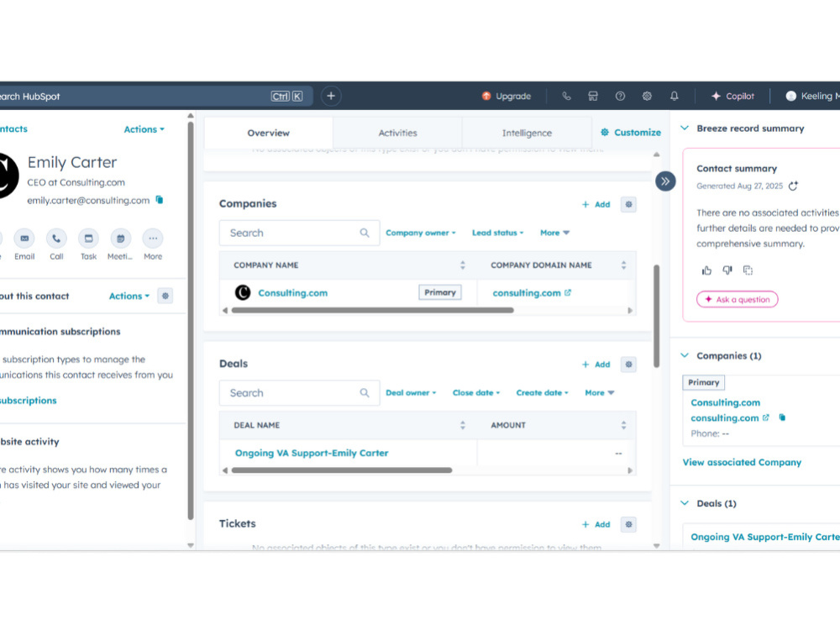Switch to the Activities tab
The image size is (840, 630).
[397, 133]
